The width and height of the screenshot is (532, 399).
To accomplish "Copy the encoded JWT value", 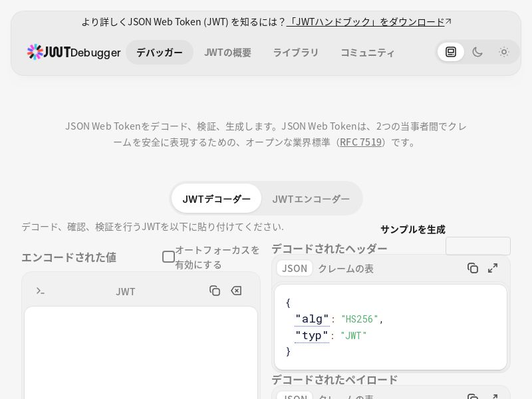I will click(x=215, y=291).
